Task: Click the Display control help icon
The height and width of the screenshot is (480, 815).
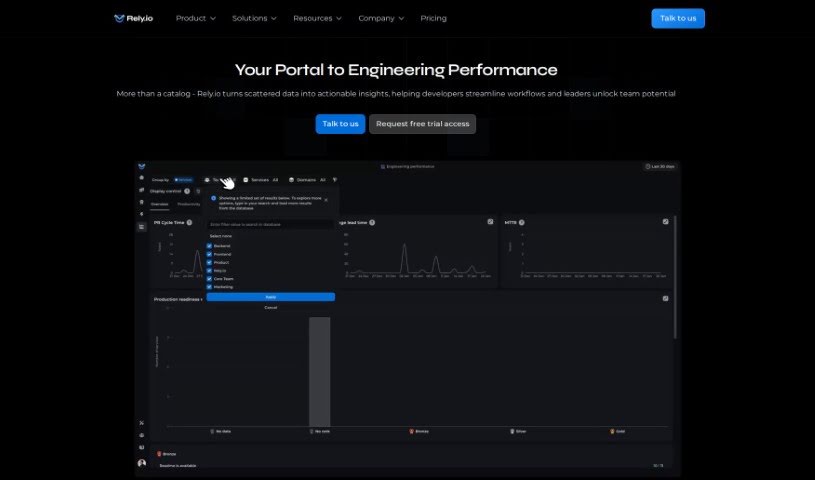Action: tap(187, 191)
